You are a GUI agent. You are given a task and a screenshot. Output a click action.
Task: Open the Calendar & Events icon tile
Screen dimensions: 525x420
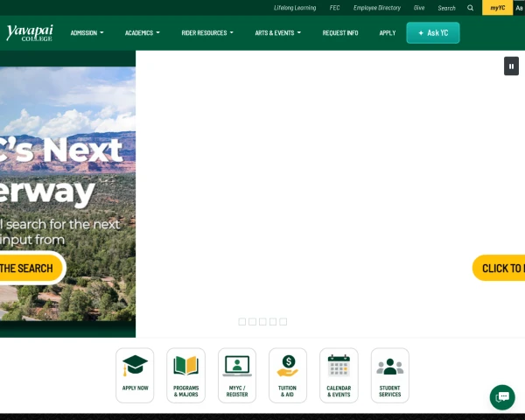click(339, 375)
